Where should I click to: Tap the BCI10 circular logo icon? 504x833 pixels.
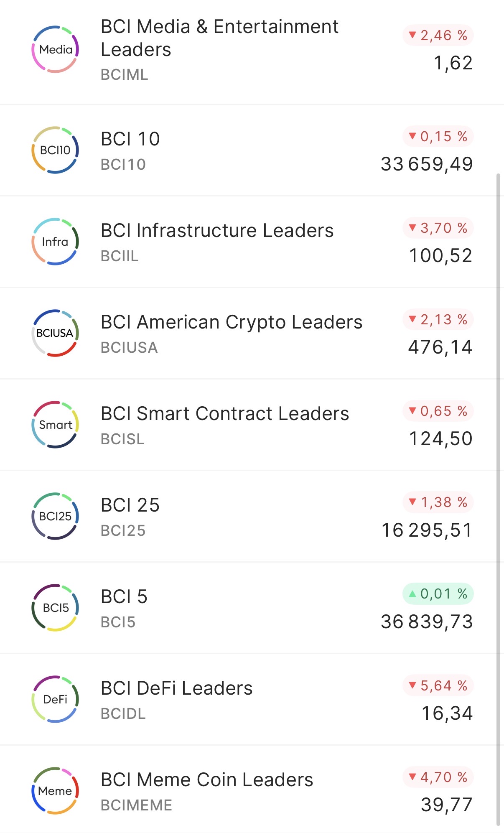[55, 150]
